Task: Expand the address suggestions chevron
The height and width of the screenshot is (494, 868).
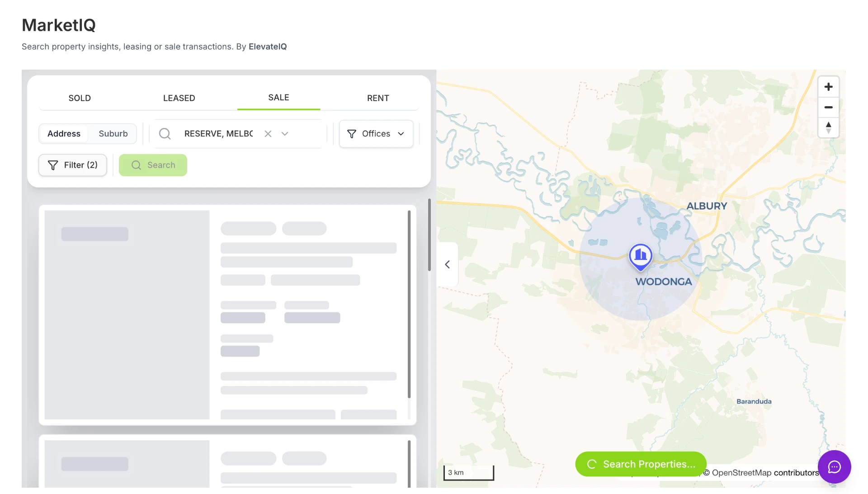Action: click(x=285, y=134)
